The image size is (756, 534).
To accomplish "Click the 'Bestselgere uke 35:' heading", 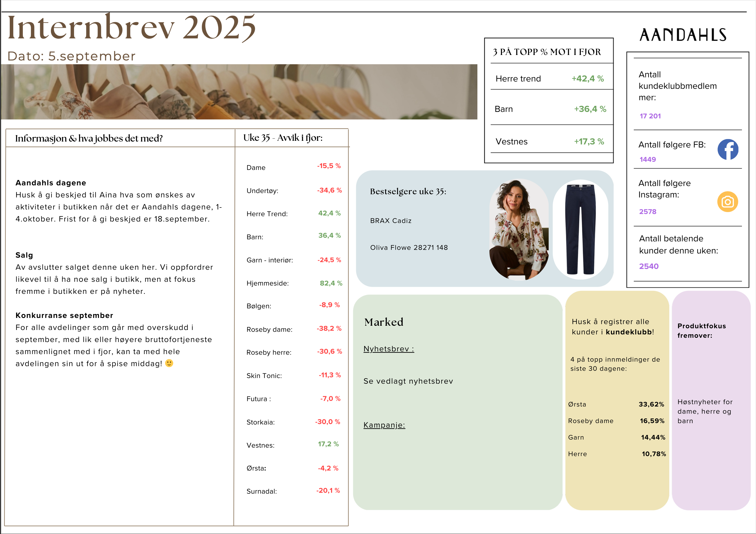I will (408, 191).
